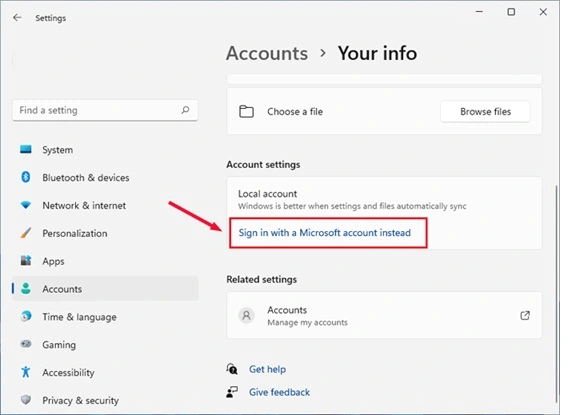Open Privacy & security page
Viewport: 570px width, 415px height.
pos(105,400)
